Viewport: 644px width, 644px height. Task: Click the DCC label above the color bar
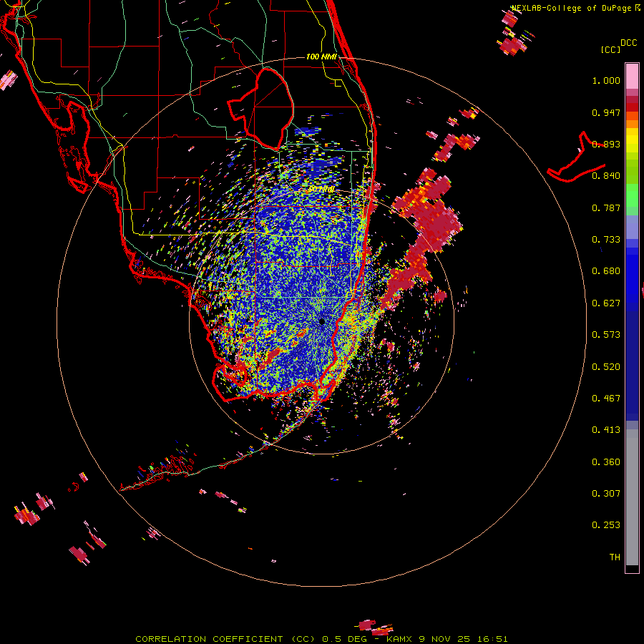click(x=629, y=43)
